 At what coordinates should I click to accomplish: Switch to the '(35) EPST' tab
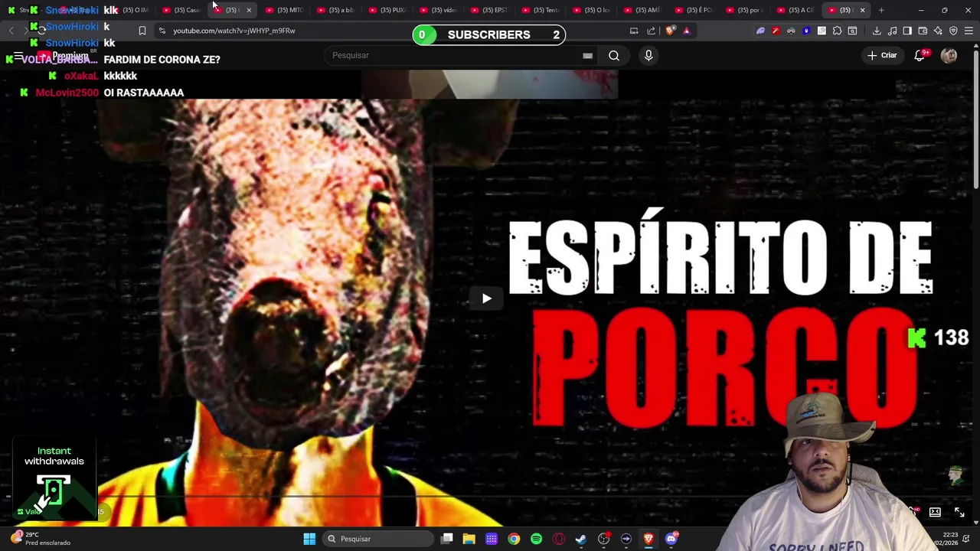tap(490, 10)
